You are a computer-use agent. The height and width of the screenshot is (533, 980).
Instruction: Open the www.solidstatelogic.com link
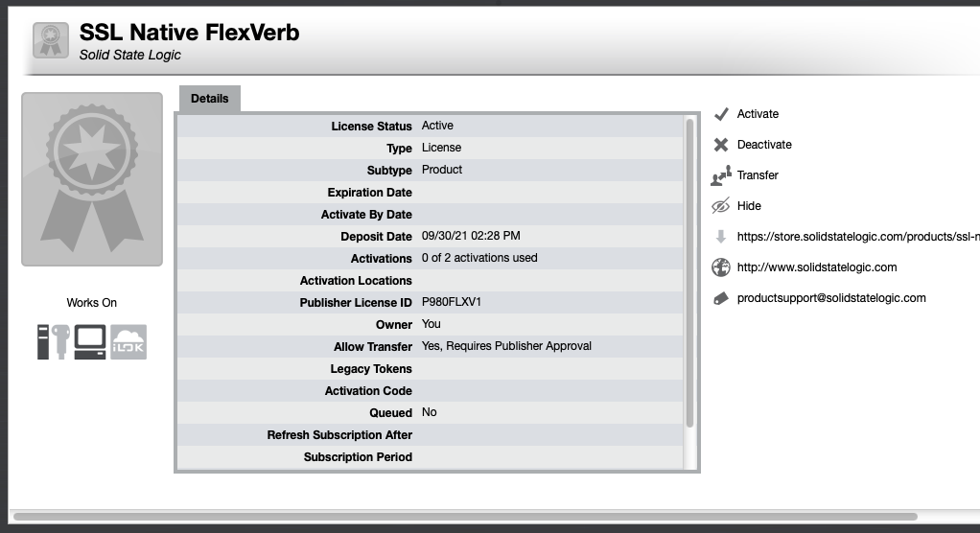[817, 267]
